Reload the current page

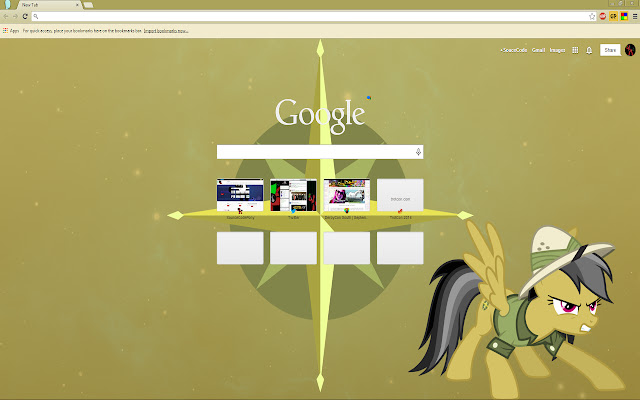point(25,16)
